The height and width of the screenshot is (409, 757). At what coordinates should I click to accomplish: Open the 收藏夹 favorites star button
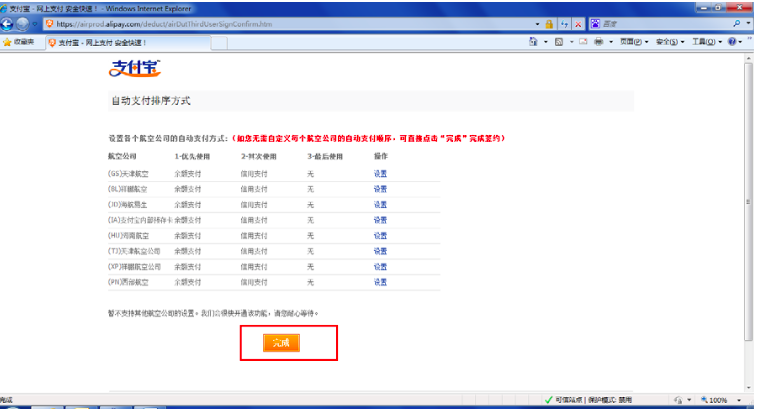pyautogui.click(x=18, y=42)
